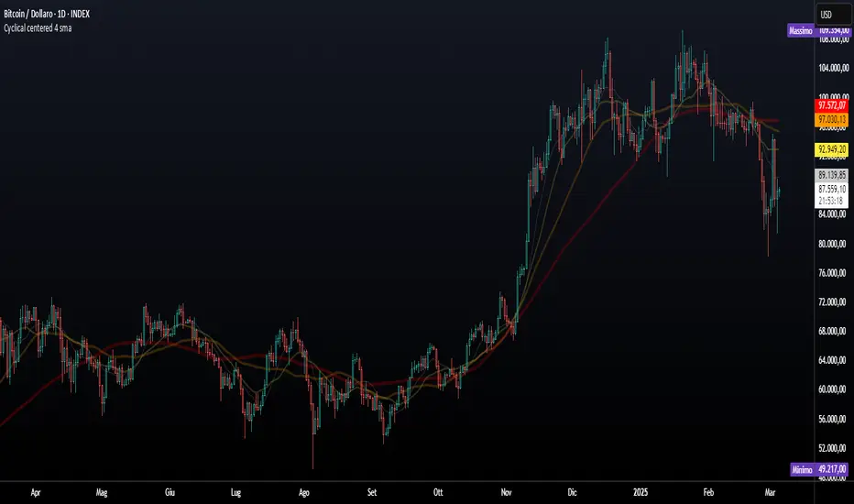
Task: Click the Feb label on time axis
Action: [708, 493]
